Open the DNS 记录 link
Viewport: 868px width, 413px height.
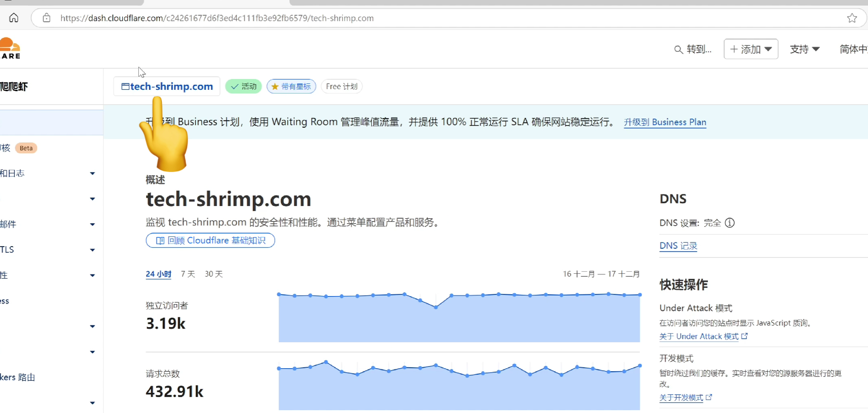click(678, 246)
